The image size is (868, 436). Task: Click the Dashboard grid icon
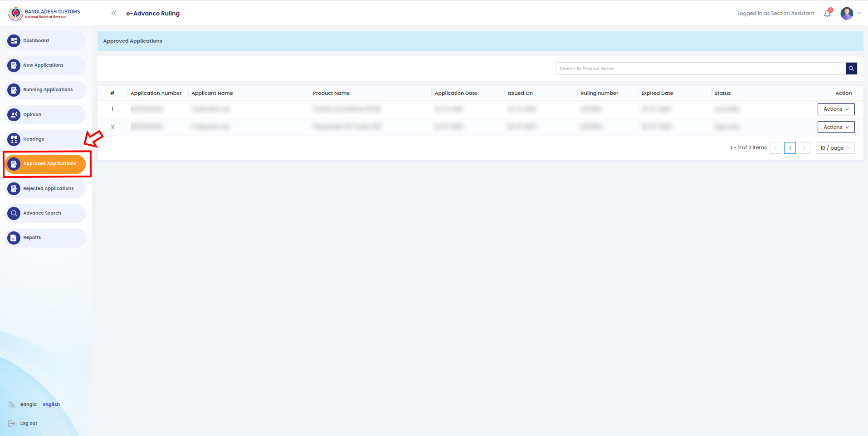pyautogui.click(x=14, y=41)
